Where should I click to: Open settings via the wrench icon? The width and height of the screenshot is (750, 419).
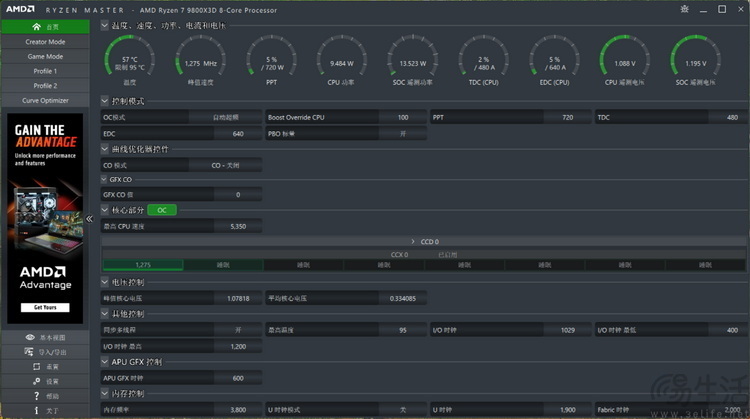(36, 381)
